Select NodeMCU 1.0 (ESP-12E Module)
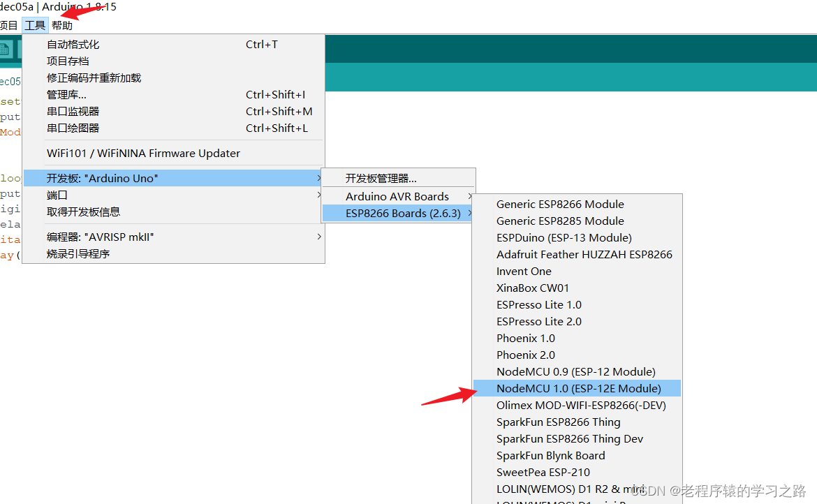This screenshot has width=817, height=504. point(577,388)
